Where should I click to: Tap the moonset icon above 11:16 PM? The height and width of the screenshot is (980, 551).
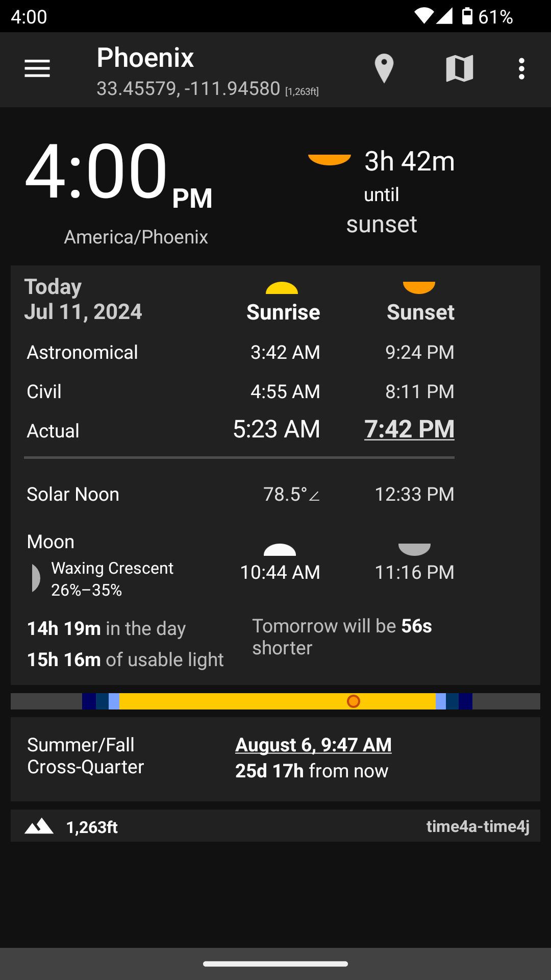tap(414, 549)
